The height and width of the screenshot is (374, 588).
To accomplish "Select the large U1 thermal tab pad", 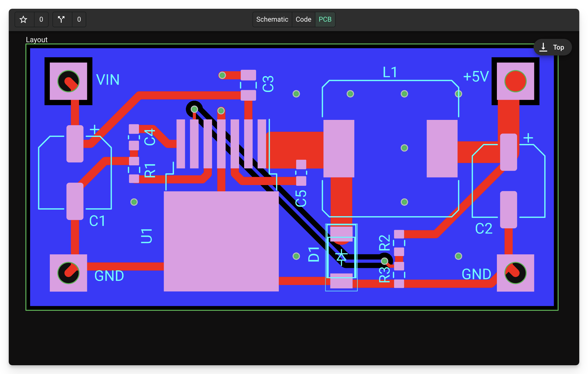I will point(221,241).
